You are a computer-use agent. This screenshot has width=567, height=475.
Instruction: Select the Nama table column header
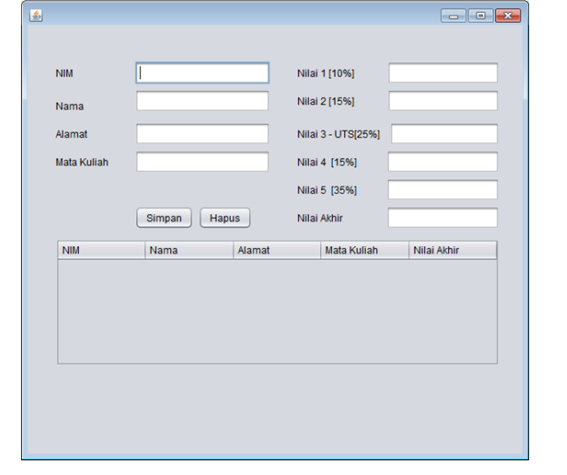pos(189,250)
